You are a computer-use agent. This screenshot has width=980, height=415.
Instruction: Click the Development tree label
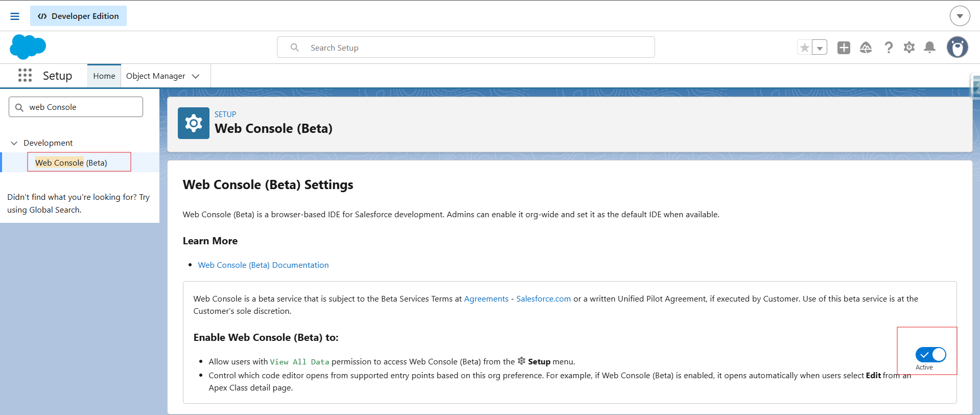click(x=48, y=143)
